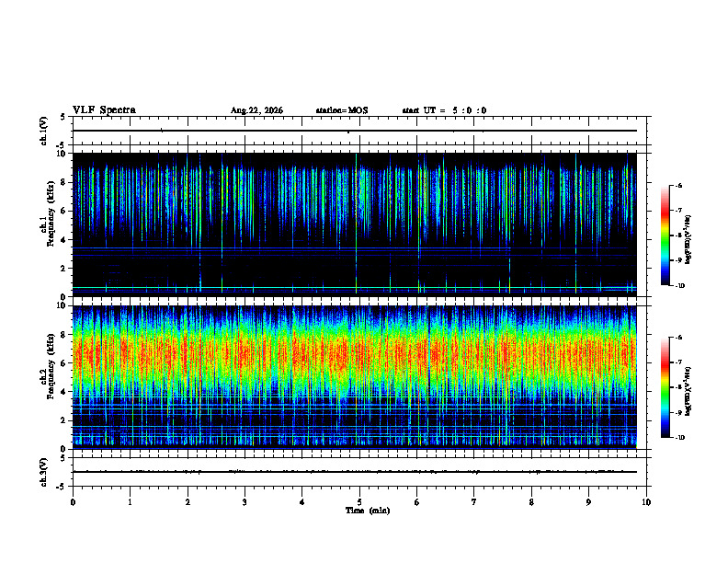The image size is (728, 563).
Task: Click the ch.2 spectrogram color bar
Action: pos(665,387)
